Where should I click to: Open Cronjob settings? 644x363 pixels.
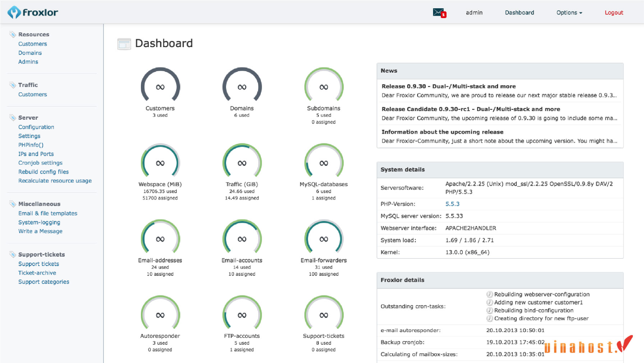(x=41, y=163)
